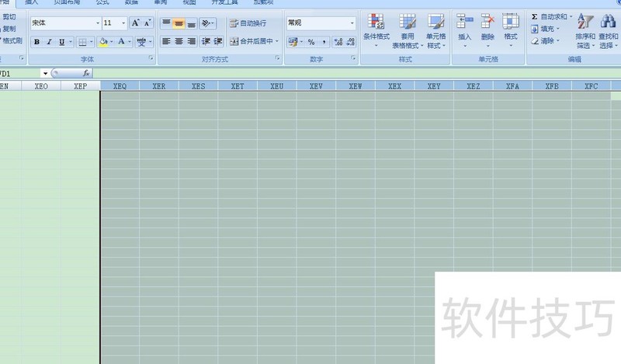Toggle 自动换行 wrap text

[x=248, y=23]
